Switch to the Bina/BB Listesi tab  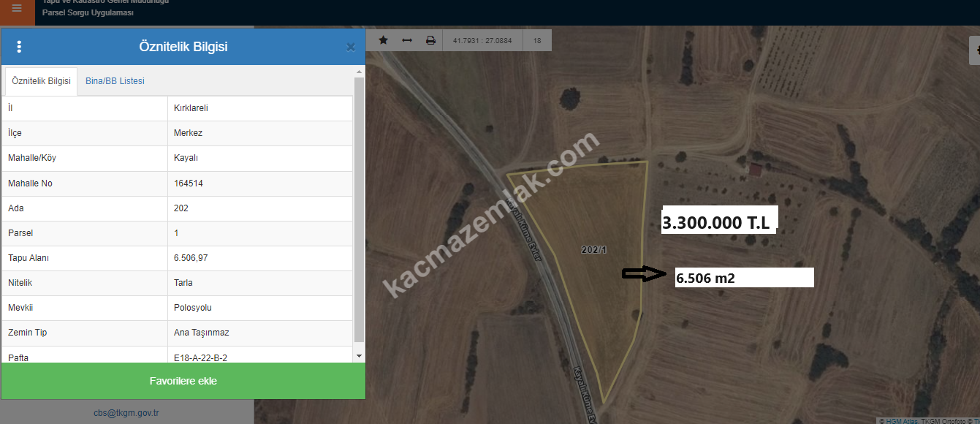(x=115, y=81)
